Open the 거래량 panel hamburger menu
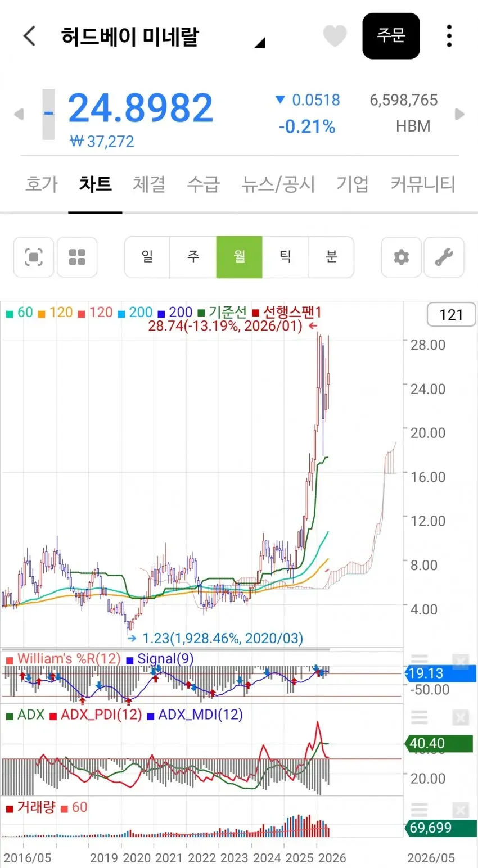 [420, 810]
